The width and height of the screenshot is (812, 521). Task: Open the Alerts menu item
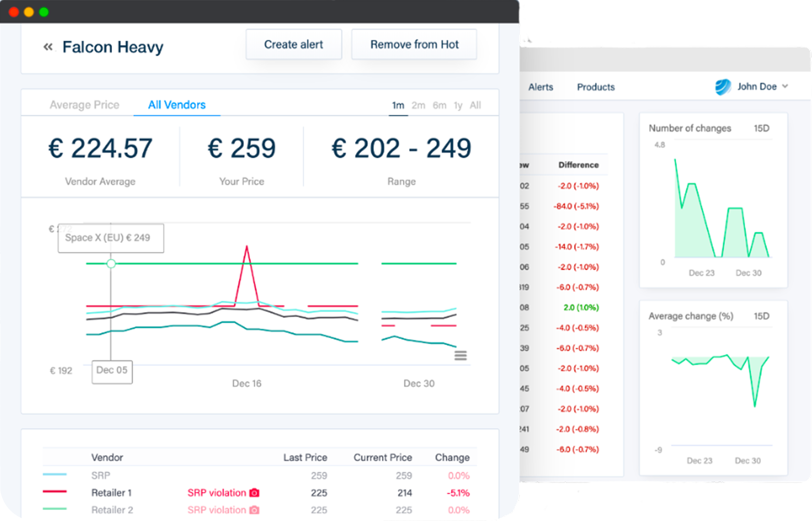(x=540, y=87)
